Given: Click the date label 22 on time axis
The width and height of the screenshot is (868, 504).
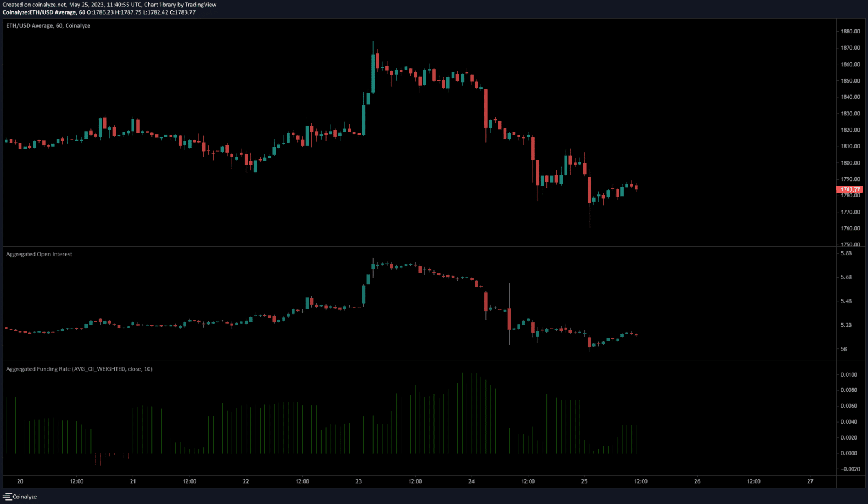Looking at the screenshot, I should [x=246, y=481].
